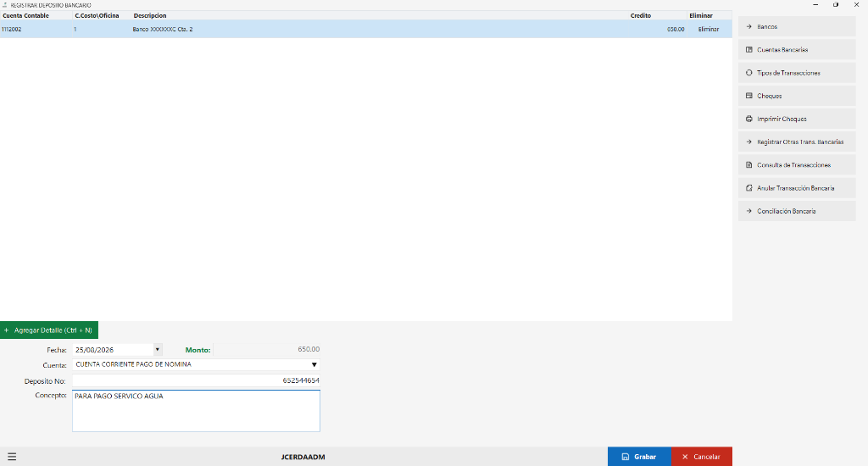This screenshot has height=466, width=868.
Task: Open Cuentas Bancarias panel item
Action: point(797,50)
